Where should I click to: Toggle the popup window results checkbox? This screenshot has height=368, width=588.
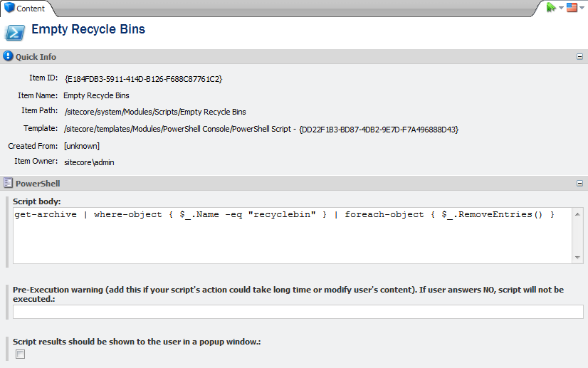coord(21,354)
